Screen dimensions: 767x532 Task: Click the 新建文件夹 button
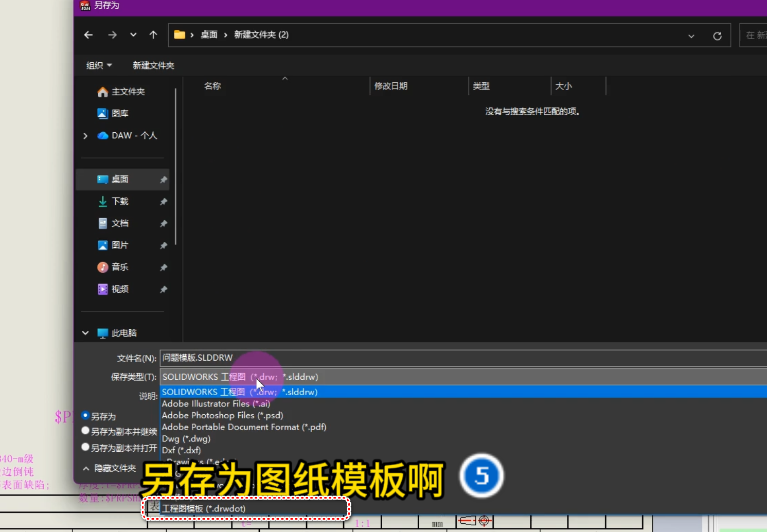pos(153,65)
